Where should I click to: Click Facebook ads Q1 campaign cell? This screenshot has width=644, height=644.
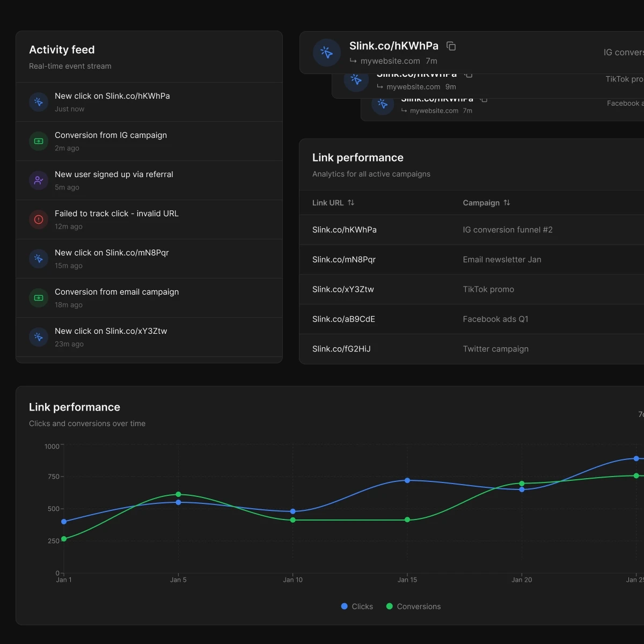[495, 319]
